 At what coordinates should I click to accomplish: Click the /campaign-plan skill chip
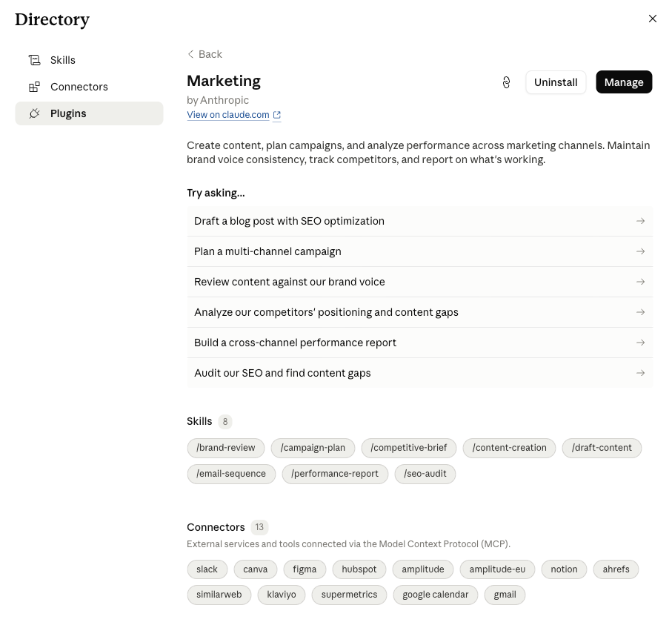(313, 448)
